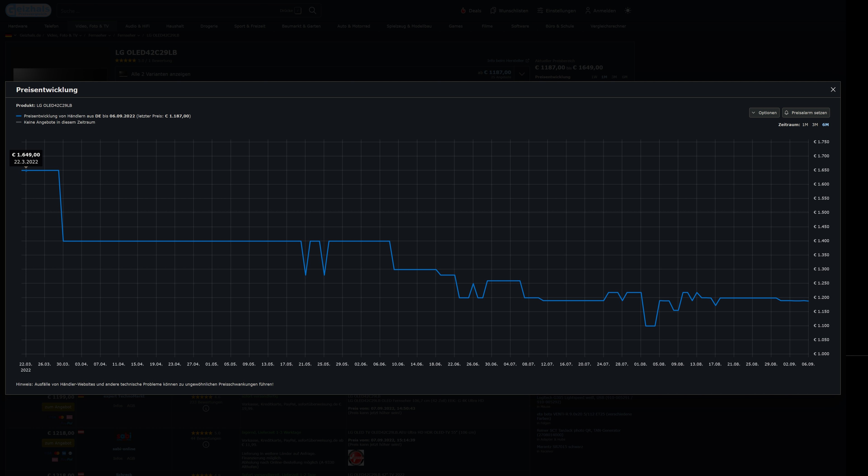Click the Deals flame icon
This screenshot has width=868, height=476.
click(463, 11)
